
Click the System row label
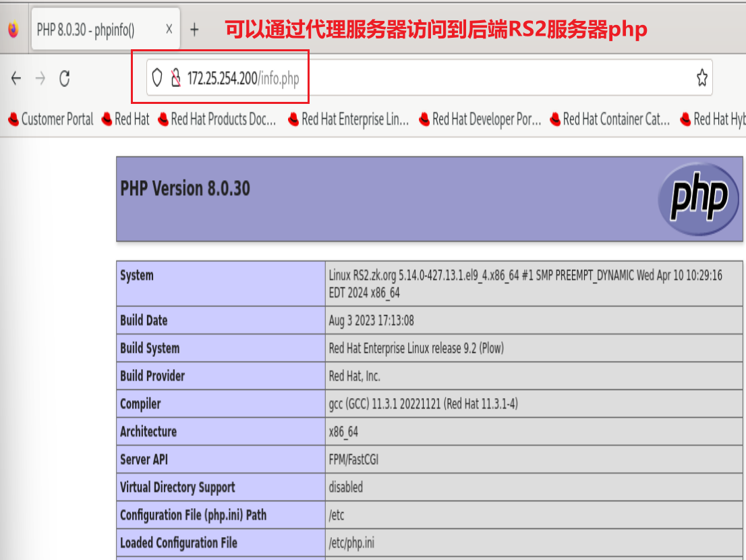click(x=137, y=275)
